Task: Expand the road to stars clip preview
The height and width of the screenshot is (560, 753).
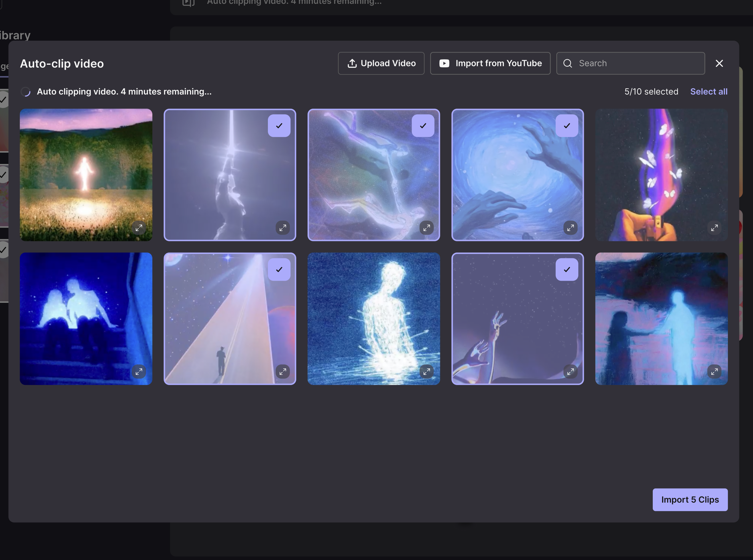Action: click(x=282, y=372)
